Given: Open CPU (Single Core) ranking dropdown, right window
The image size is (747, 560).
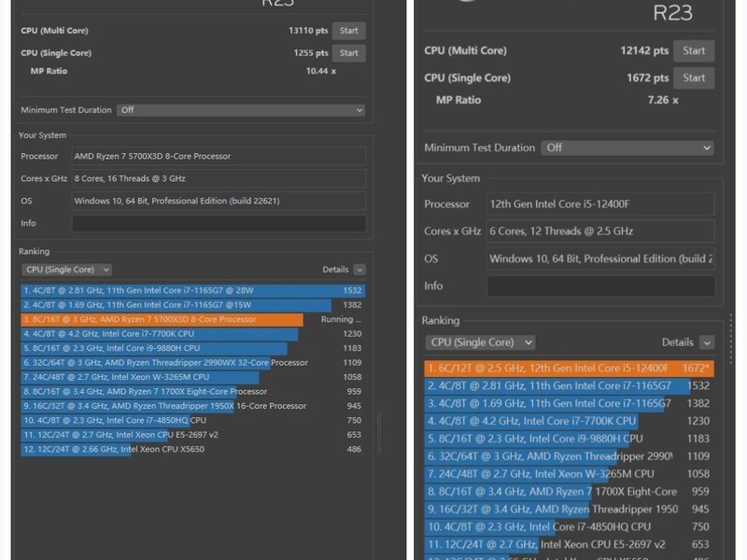Looking at the screenshot, I should (480, 343).
